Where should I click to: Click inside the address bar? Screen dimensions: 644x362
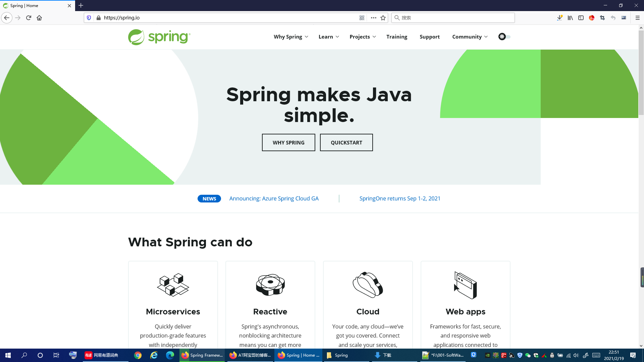point(201,18)
